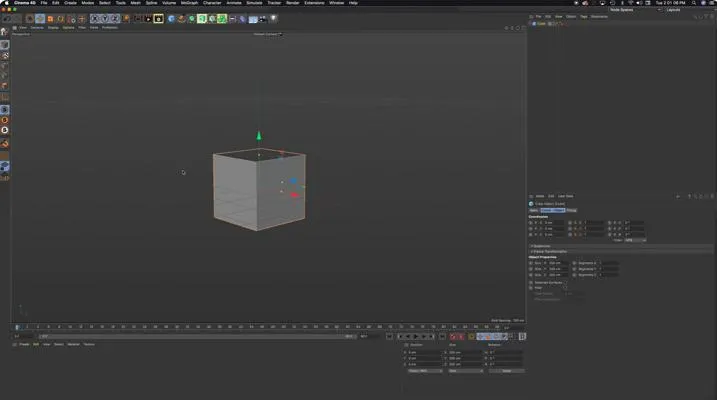This screenshot has width=717, height=400.
Task: Switch to Polygons mode icon
Action: click(x=5, y=85)
